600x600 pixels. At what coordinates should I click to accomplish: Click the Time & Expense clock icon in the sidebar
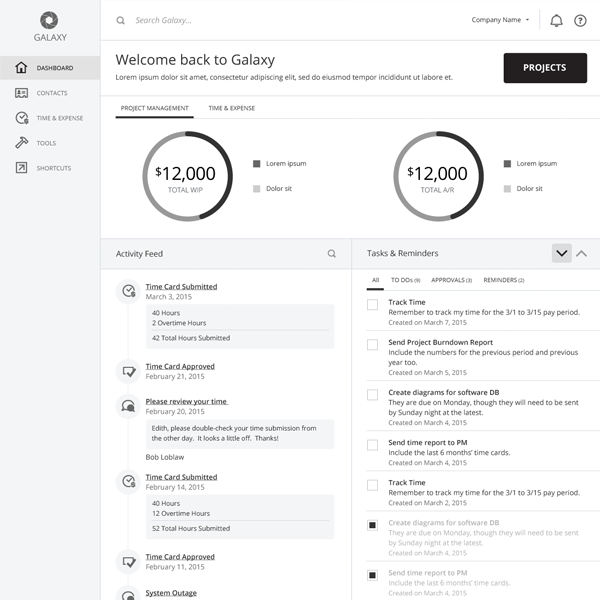point(22,118)
